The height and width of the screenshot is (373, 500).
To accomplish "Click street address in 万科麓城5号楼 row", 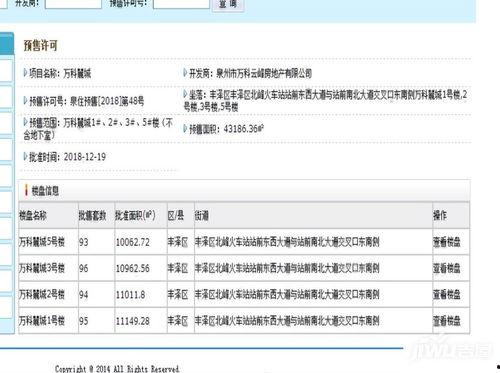I will point(287,242).
